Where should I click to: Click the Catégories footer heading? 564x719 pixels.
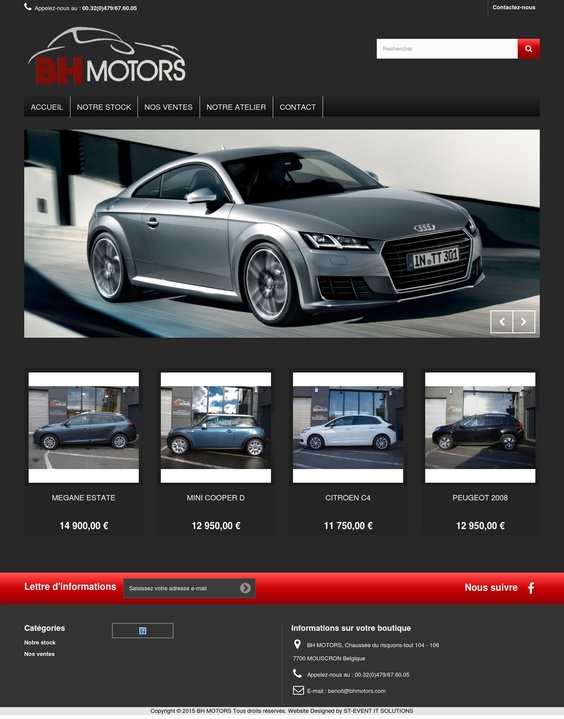(44, 628)
